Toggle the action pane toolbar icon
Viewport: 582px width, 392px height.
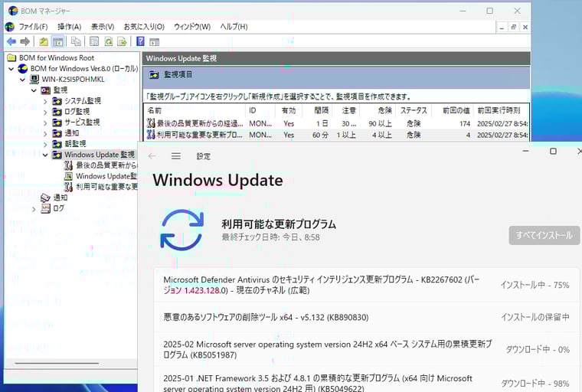(155, 42)
